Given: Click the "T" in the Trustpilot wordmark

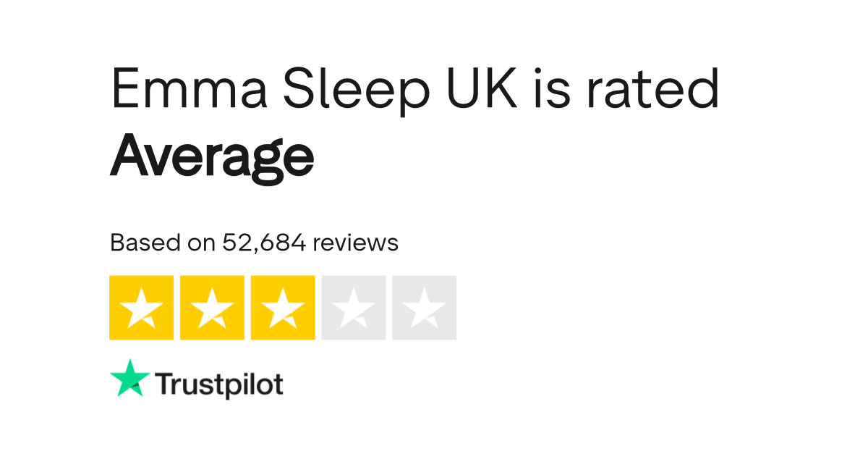Looking at the screenshot, I should pos(163,383).
